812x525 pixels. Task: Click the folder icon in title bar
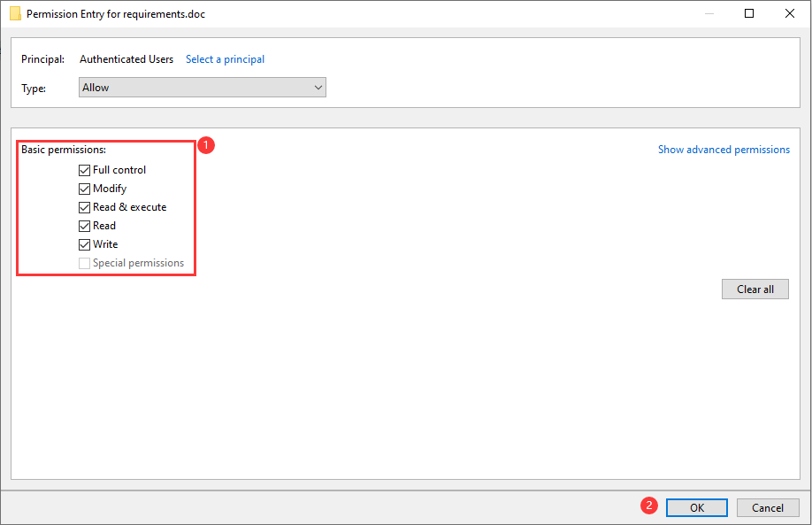(x=16, y=13)
